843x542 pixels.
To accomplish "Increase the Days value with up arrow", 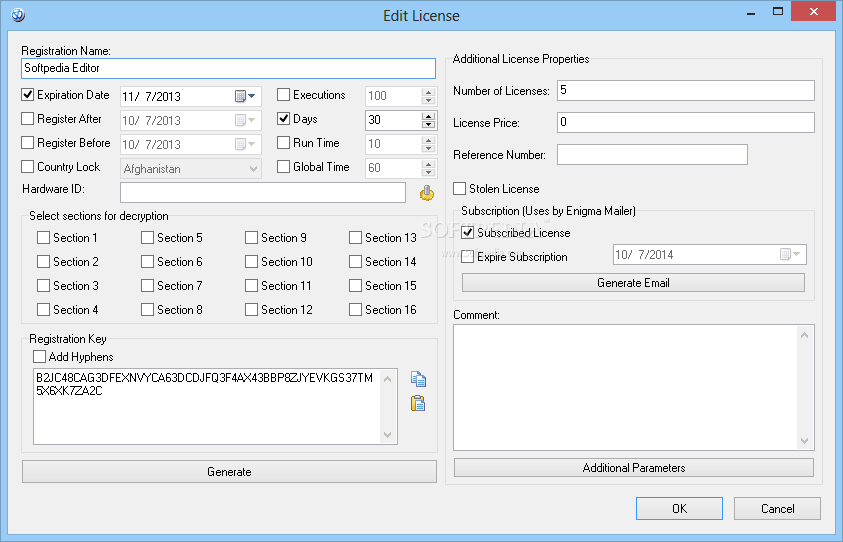I will coord(429,116).
